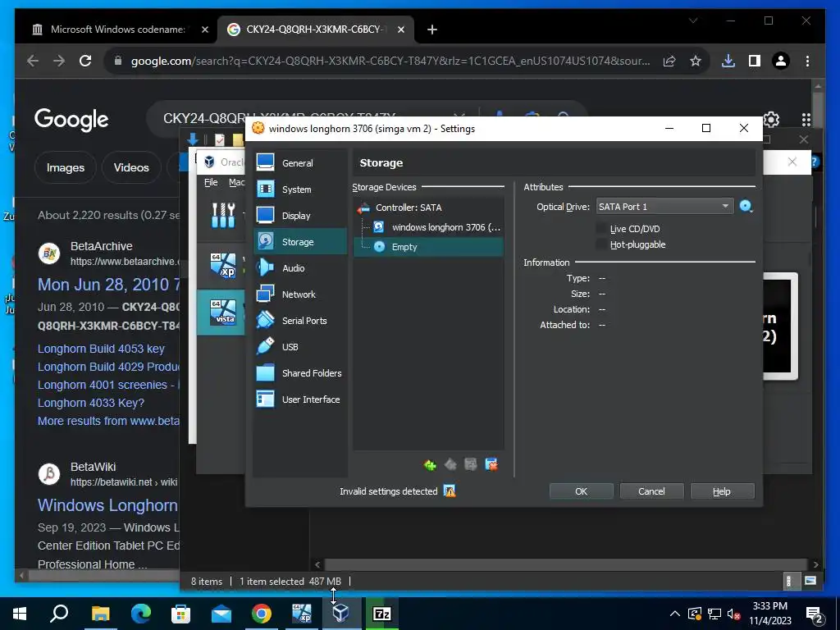
Task: Open Longhorn 4033 Key? link
Action: point(91,402)
